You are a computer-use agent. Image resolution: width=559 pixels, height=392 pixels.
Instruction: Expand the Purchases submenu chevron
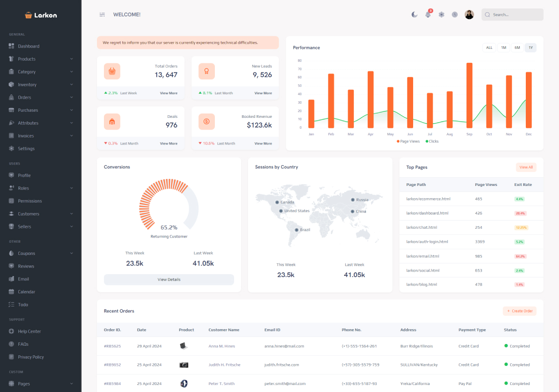(x=72, y=110)
